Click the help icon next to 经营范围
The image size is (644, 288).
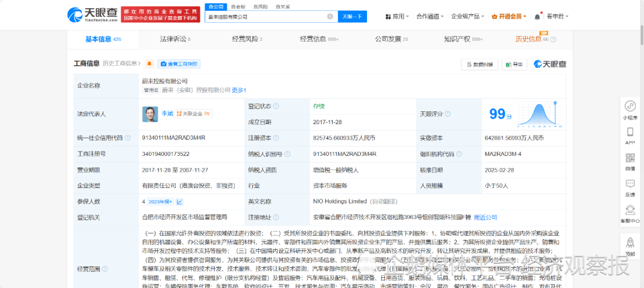click(105, 269)
